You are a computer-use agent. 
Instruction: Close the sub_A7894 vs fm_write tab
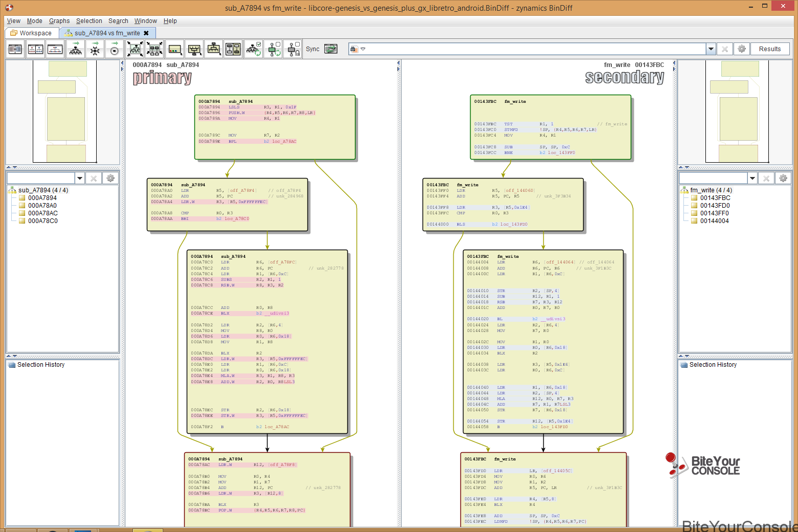click(146, 33)
